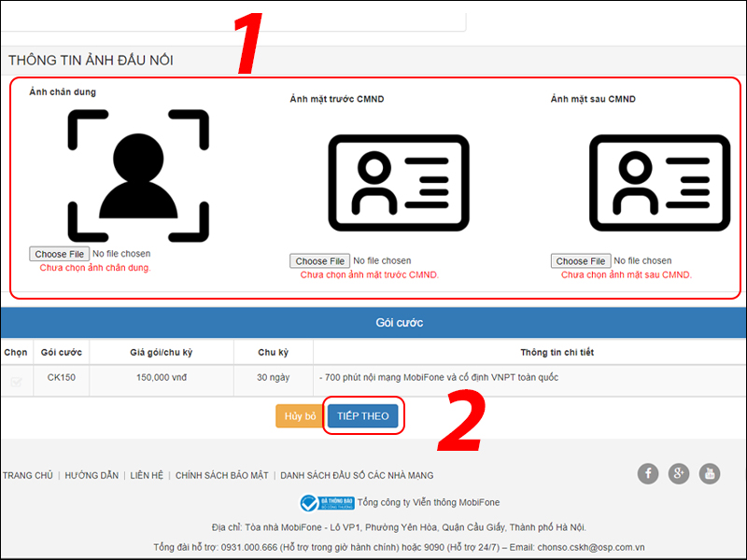Go to TRANG CHỦ in footer menu
747x560 pixels.
coord(28,476)
